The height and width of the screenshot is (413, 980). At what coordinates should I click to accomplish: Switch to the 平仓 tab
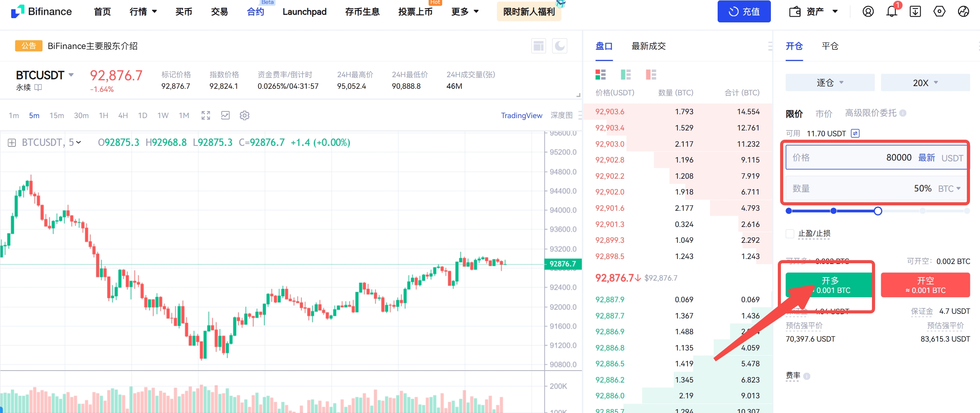click(x=830, y=46)
